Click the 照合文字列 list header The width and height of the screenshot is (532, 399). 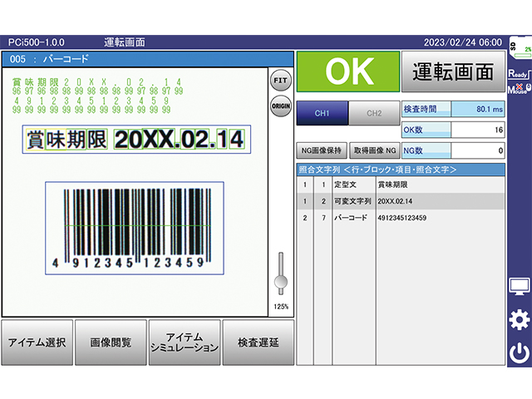pyautogui.click(x=401, y=170)
